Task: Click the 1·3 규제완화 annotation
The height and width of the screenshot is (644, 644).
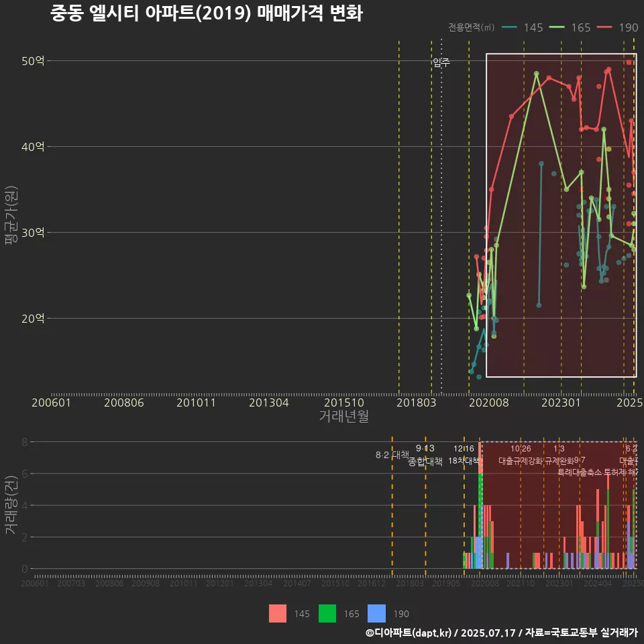Action: coord(559,455)
